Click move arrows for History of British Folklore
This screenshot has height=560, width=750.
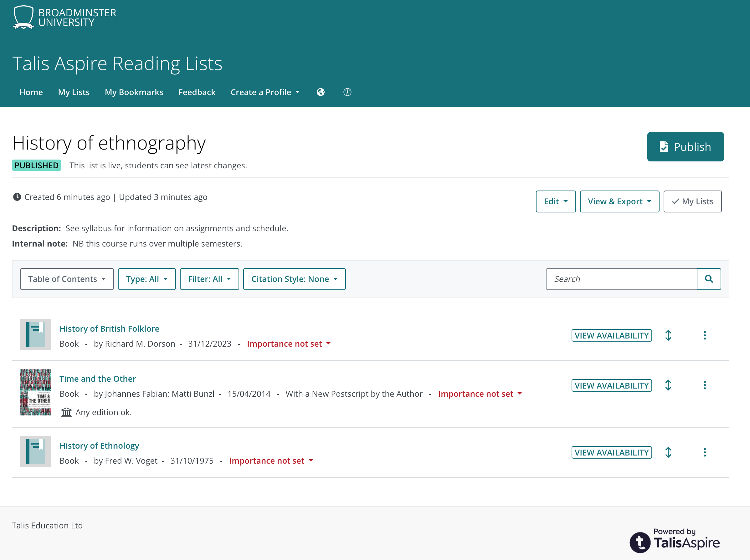[x=668, y=335]
